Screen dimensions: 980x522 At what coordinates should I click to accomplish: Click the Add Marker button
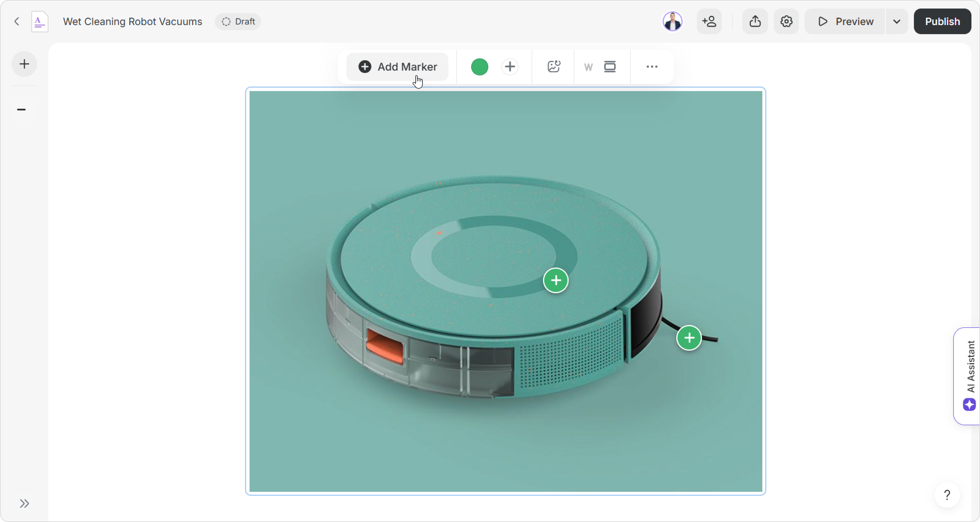pyautogui.click(x=397, y=67)
